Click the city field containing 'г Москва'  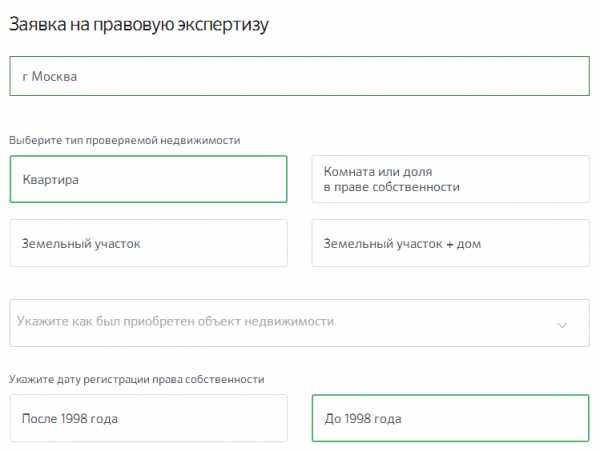click(x=300, y=76)
